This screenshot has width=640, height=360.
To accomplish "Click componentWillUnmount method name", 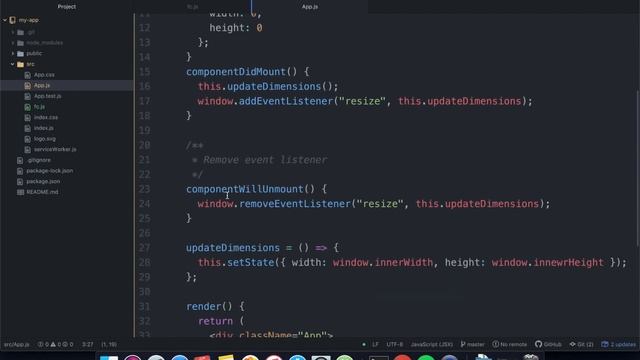I will coord(245,189).
